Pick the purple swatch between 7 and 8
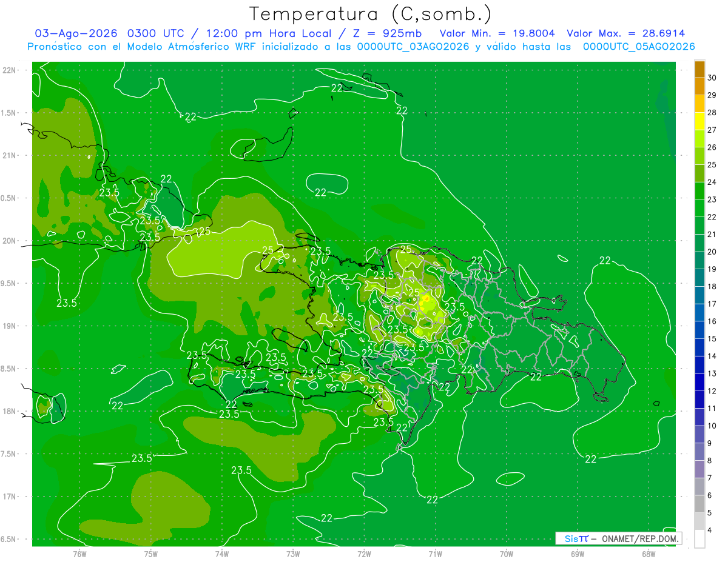Viewport: 728px width, 562px height. coord(699,469)
